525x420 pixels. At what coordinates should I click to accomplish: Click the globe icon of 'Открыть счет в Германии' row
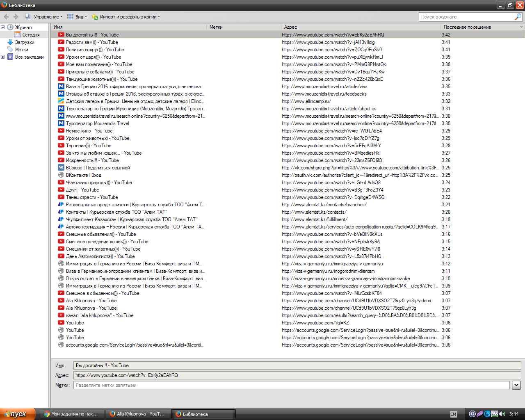(x=61, y=278)
